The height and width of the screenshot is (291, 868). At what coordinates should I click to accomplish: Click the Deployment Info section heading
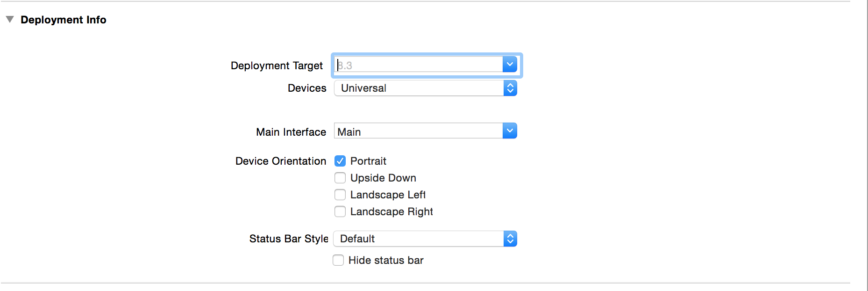click(64, 20)
